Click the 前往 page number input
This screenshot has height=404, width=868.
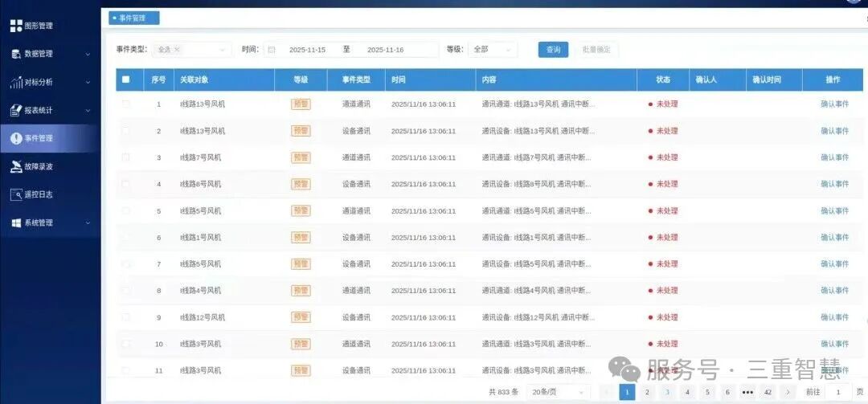coord(838,392)
